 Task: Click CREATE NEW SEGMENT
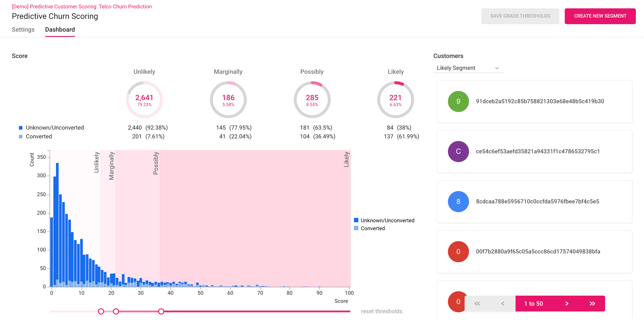(x=600, y=16)
